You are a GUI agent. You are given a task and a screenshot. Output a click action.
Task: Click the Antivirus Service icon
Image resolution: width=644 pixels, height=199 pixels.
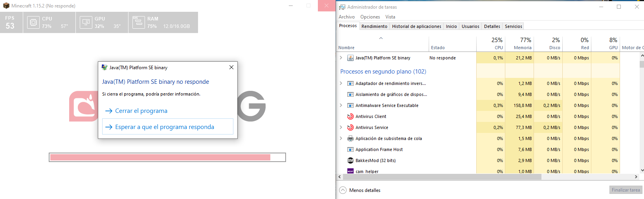(350, 127)
